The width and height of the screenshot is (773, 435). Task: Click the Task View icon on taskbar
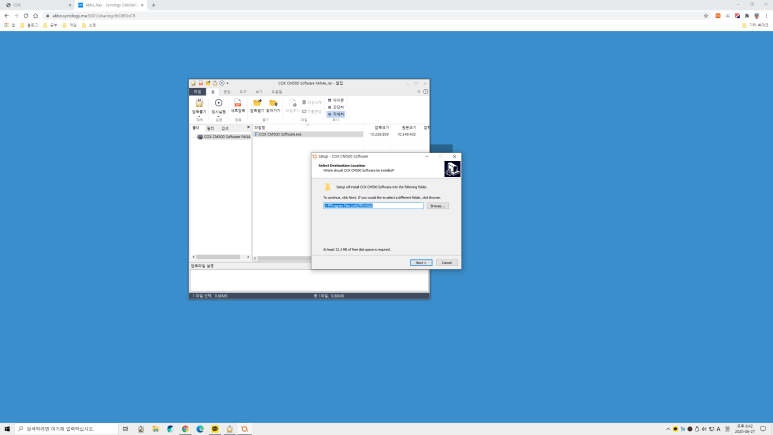click(x=126, y=429)
